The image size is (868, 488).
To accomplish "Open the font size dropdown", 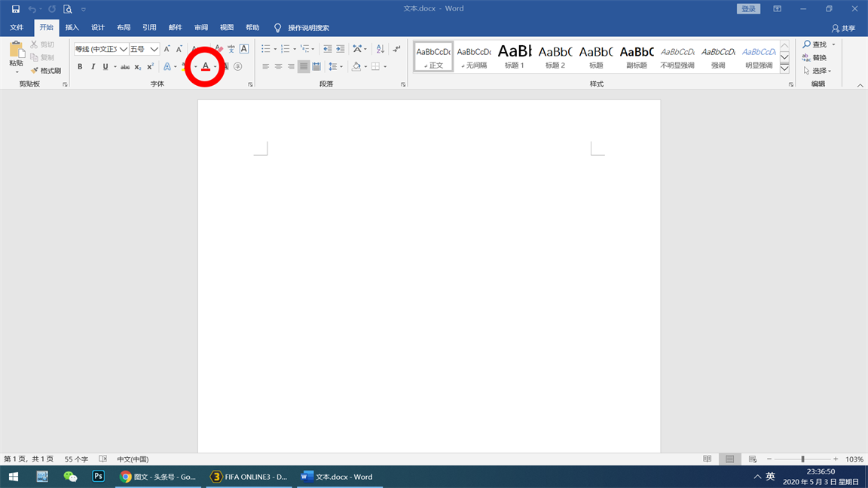I will 154,50.
